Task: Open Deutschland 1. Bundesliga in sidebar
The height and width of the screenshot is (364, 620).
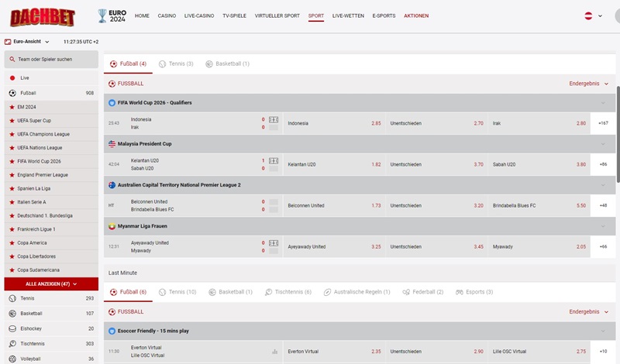Action: 51,216
